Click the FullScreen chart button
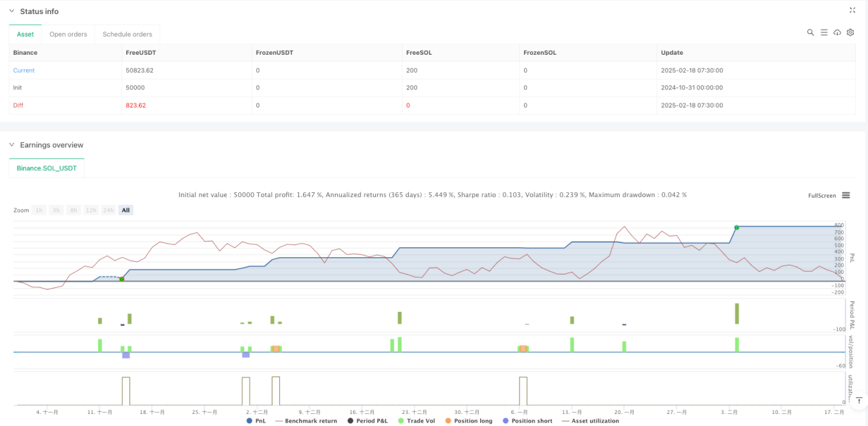This screenshot has height=426, width=868. point(822,196)
